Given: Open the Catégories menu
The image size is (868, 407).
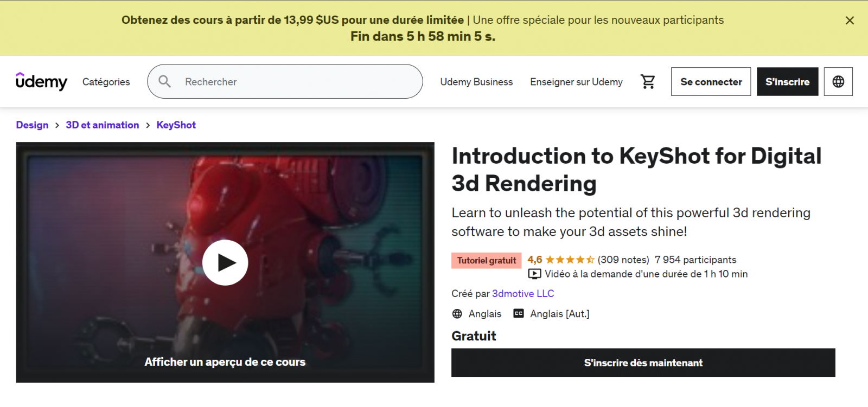Looking at the screenshot, I should click(106, 82).
